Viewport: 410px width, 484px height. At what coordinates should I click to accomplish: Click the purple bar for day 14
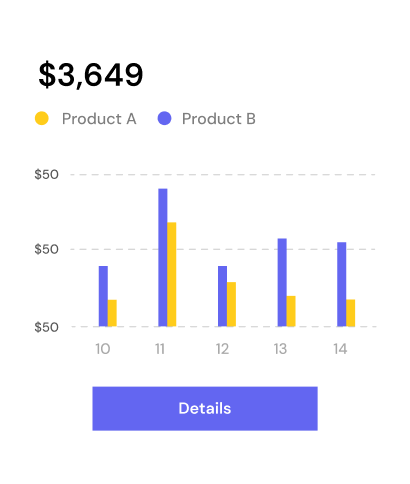click(x=342, y=284)
